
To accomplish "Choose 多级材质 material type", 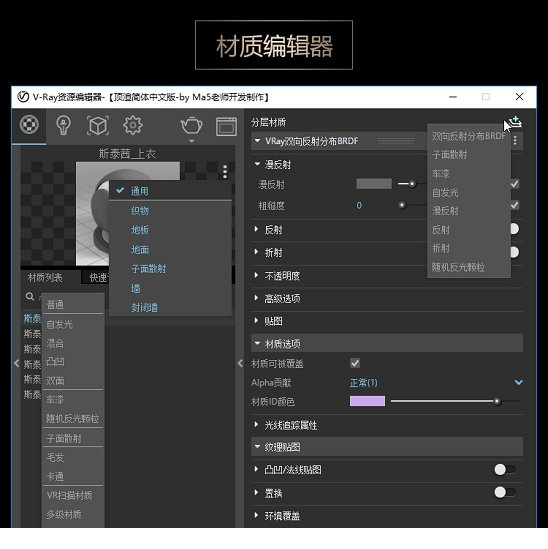I will click(64, 515).
